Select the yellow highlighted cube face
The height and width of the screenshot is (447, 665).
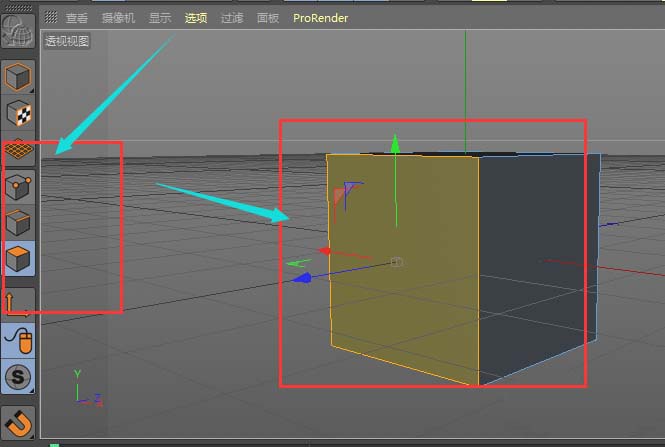coord(404,271)
